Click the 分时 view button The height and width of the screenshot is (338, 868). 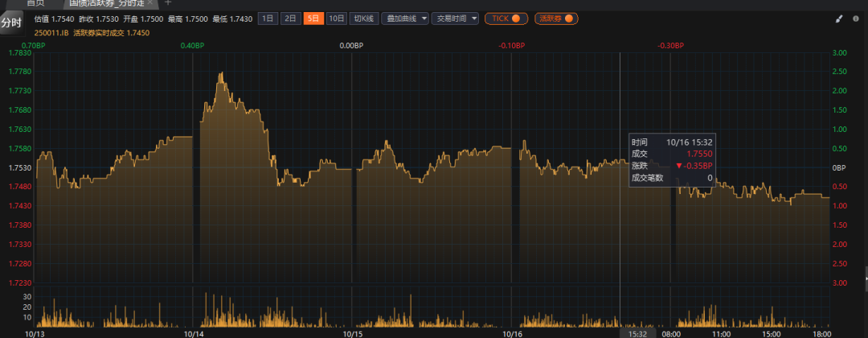11,23
